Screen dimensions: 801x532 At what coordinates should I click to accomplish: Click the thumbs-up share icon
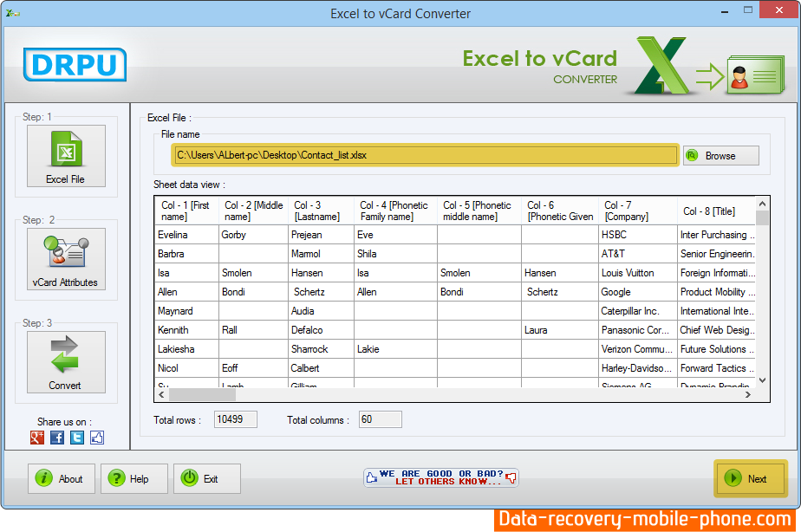97,438
